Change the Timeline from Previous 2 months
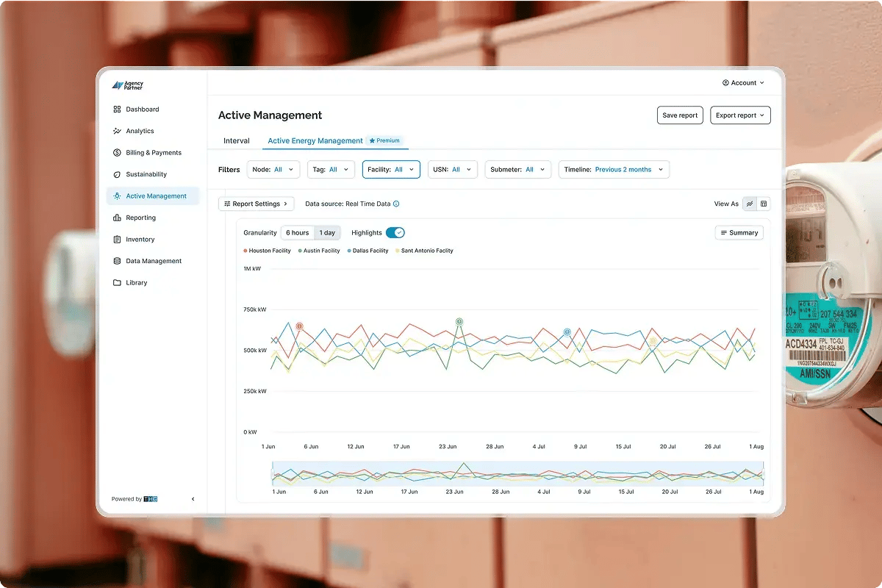The width and height of the screenshot is (882, 588). (614, 169)
